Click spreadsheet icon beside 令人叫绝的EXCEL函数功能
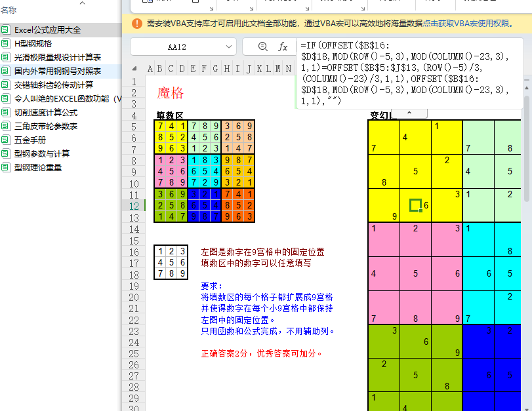This screenshot has width=532, height=411. (x=5, y=98)
